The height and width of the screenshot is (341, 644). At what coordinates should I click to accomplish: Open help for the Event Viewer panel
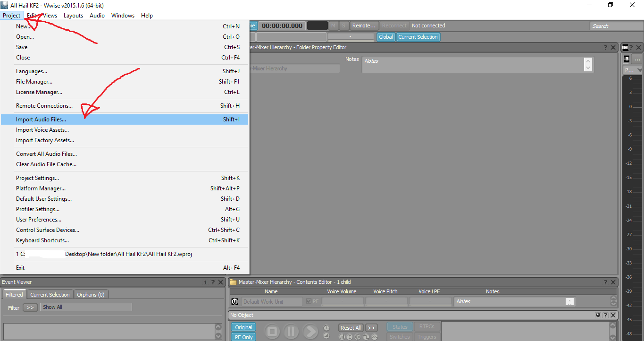(213, 282)
